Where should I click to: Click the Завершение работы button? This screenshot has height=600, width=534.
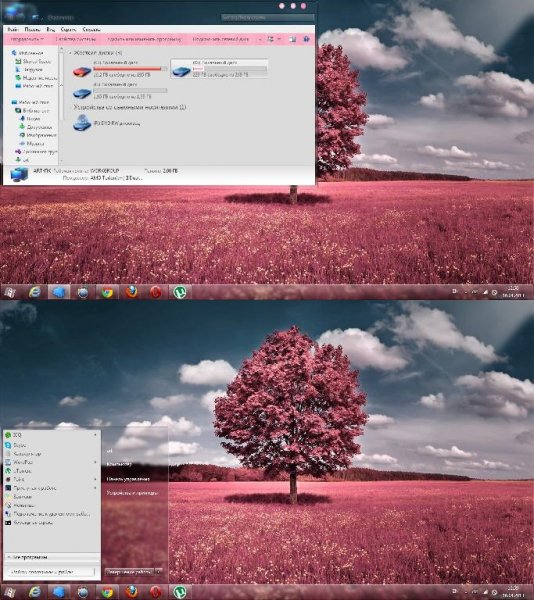[129, 572]
